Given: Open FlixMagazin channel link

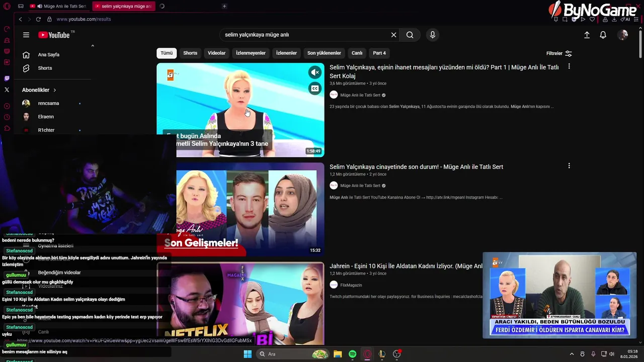Looking at the screenshot, I should pyautogui.click(x=351, y=285).
